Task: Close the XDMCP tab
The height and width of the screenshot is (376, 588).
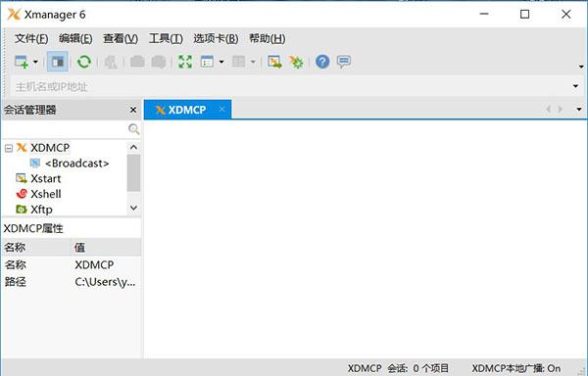Action: [222, 109]
